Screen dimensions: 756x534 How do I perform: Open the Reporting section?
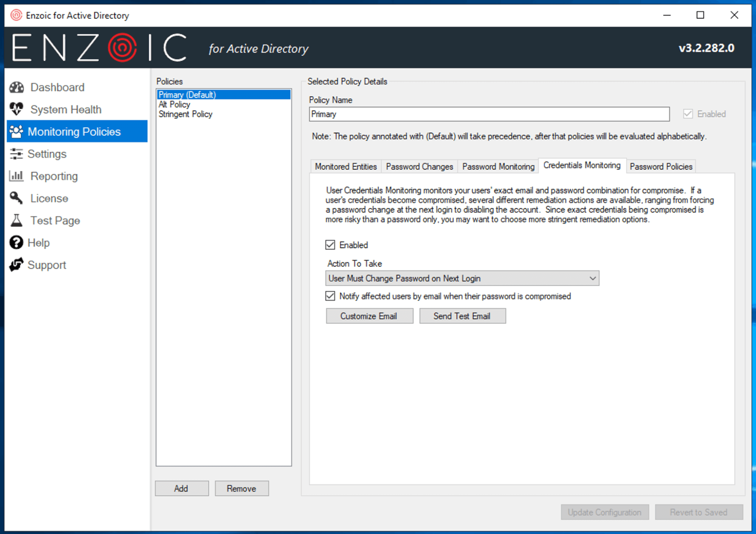coord(54,176)
